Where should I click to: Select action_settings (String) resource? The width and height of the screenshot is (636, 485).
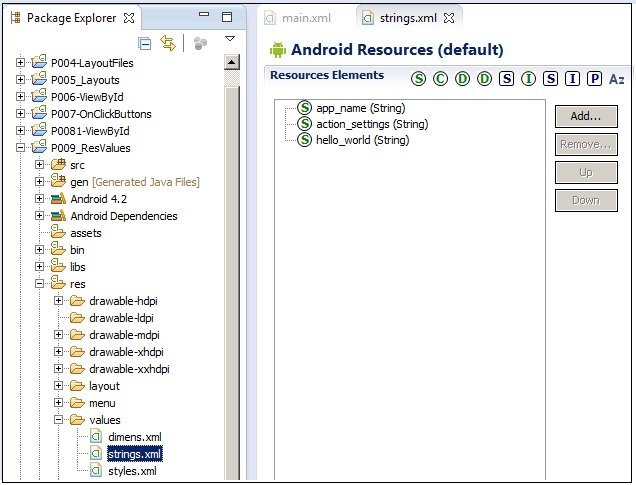(x=372, y=124)
